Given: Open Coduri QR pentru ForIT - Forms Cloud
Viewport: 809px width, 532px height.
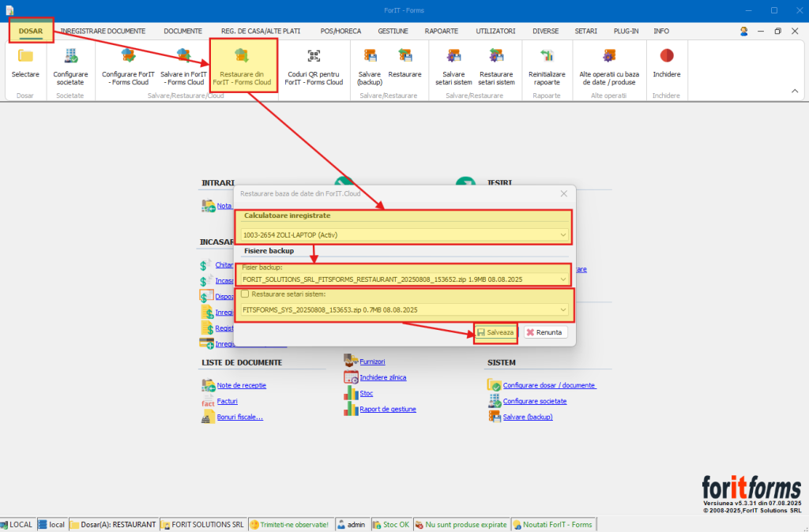Looking at the screenshot, I should tap(314, 67).
